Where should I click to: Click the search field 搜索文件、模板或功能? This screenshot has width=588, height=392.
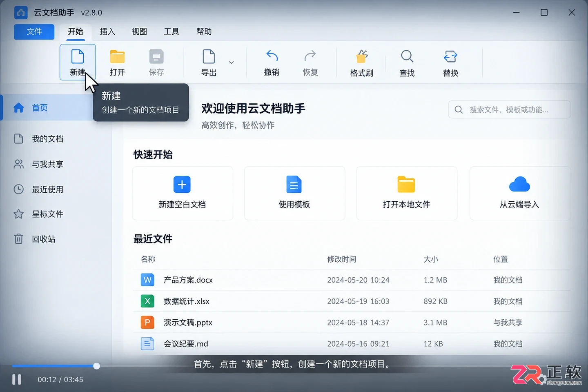click(510, 109)
